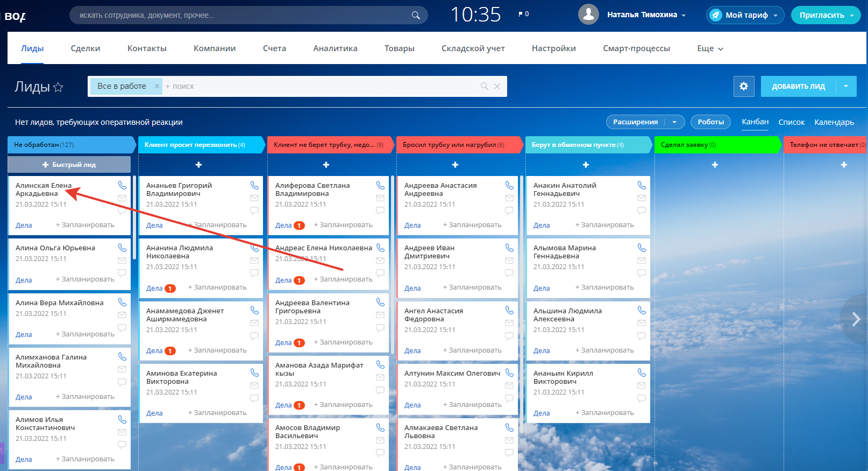Viewport: 868px width, 471px height.
Task: Open settings gear next to Добавить лид
Action: point(744,86)
